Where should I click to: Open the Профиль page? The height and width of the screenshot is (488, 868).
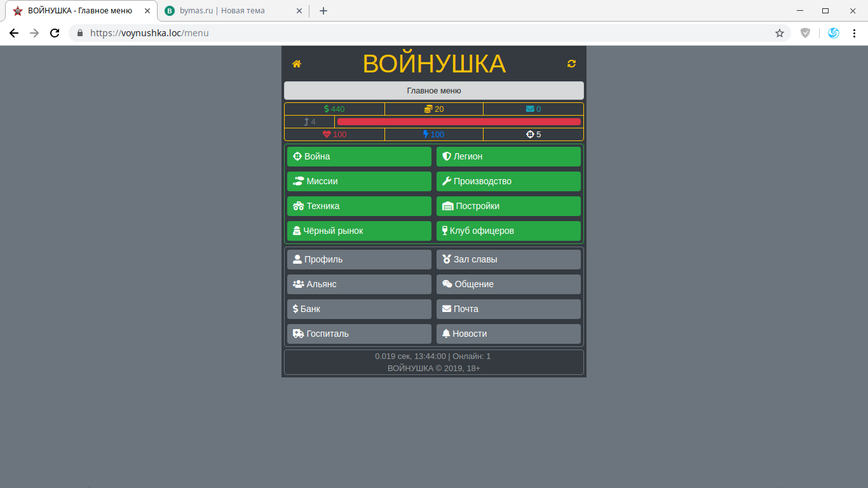pos(359,259)
